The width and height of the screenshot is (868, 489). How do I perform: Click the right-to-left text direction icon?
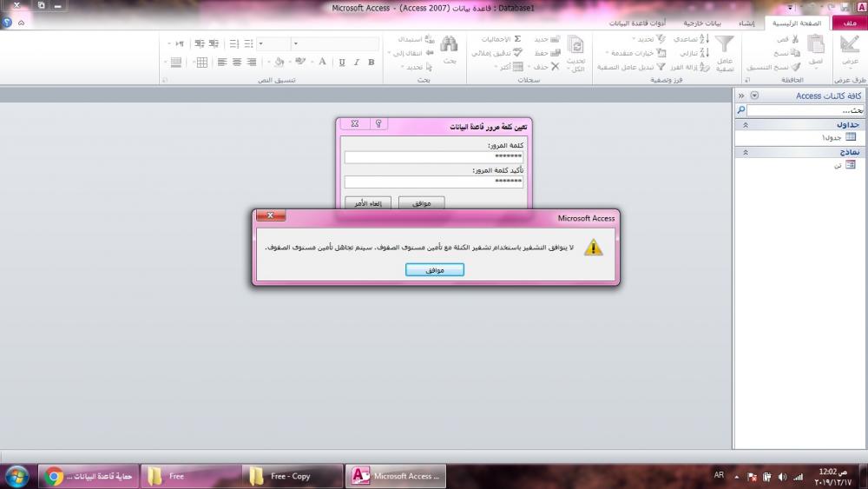point(179,43)
